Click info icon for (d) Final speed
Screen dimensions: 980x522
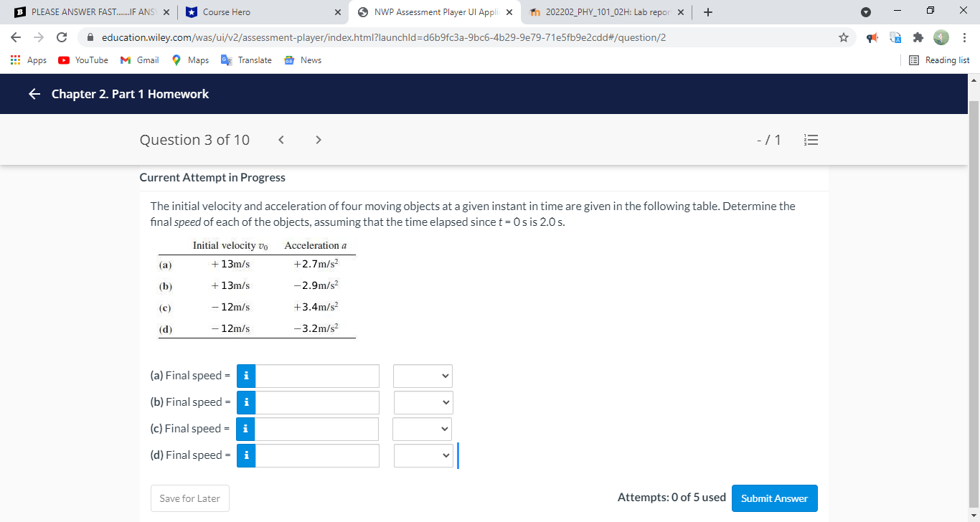tap(246, 455)
